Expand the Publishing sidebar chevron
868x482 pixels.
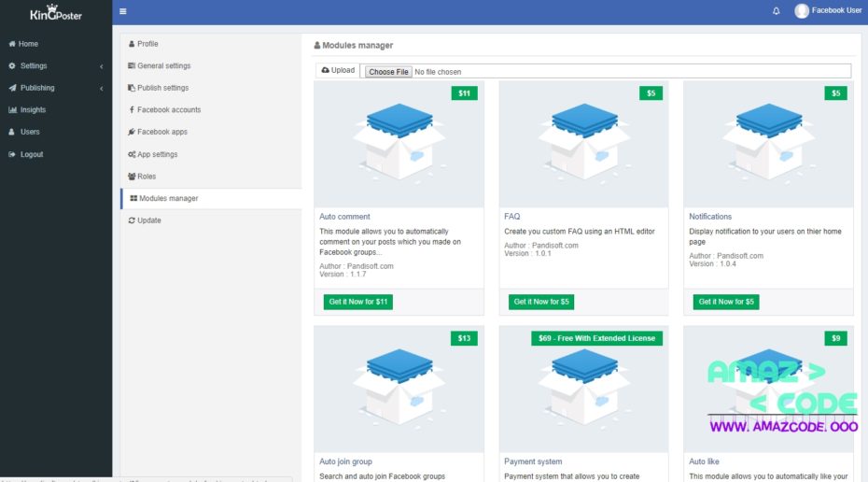click(x=102, y=88)
